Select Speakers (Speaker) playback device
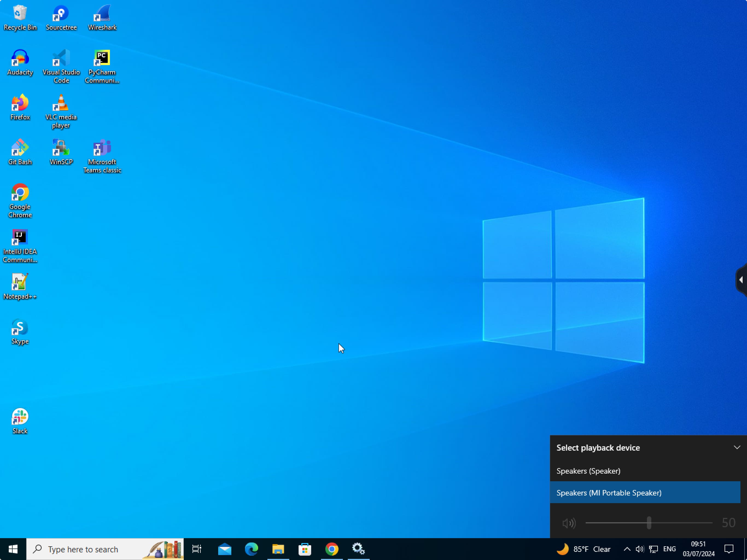Screen dimensions: 747x560 (x=645, y=471)
